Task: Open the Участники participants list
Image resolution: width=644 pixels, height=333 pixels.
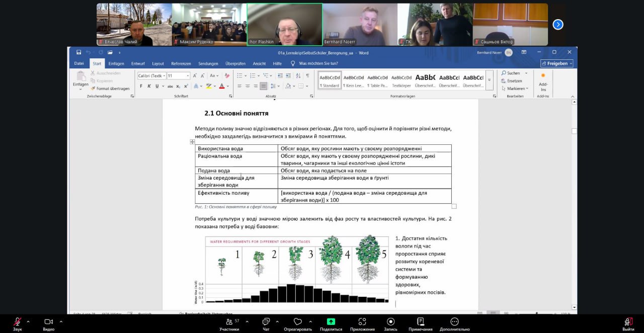Action: click(229, 322)
